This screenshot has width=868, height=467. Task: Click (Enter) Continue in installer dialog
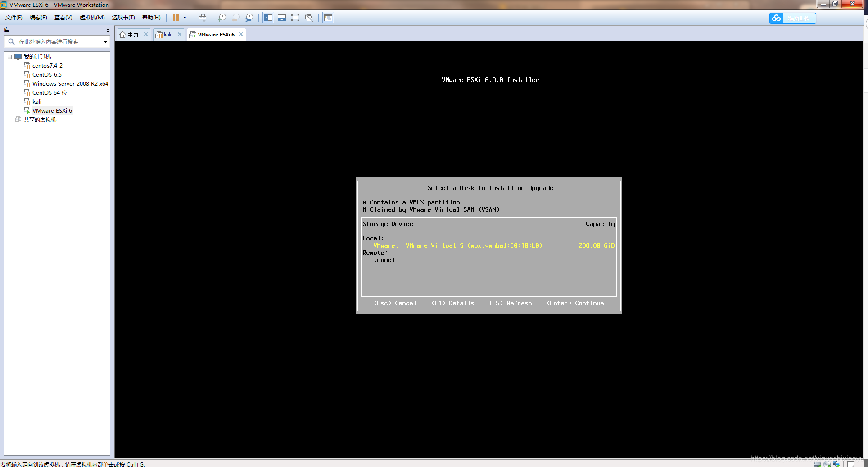click(x=575, y=303)
